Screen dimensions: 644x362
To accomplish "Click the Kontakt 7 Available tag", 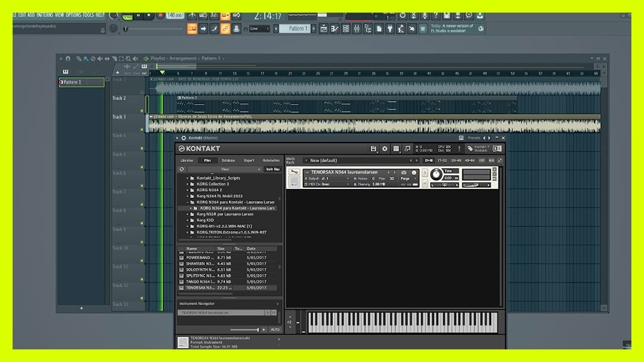I will 478,149.
